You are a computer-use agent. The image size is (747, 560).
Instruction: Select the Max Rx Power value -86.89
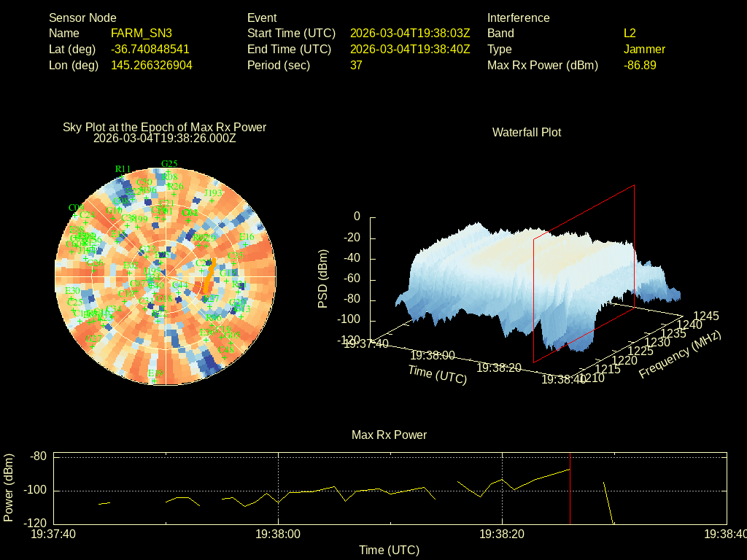click(640, 65)
